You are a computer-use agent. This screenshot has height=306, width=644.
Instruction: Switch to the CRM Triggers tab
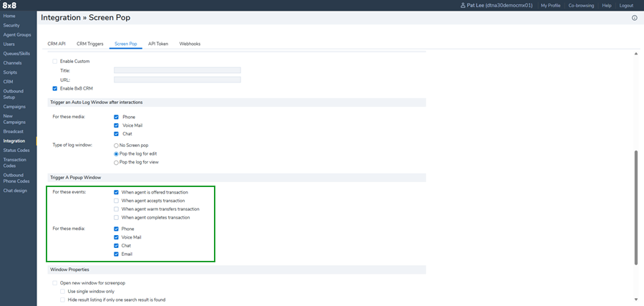coord(91,44)
